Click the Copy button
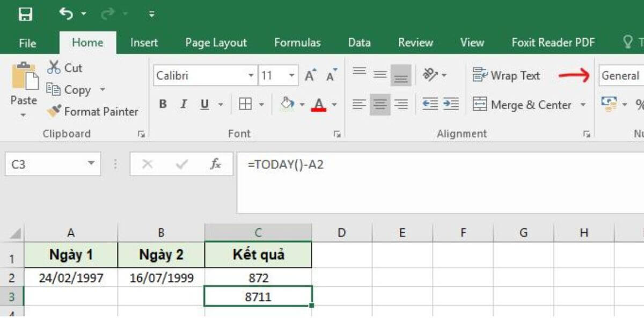This screenshot has width=644, height=333. tap(69, 90)
